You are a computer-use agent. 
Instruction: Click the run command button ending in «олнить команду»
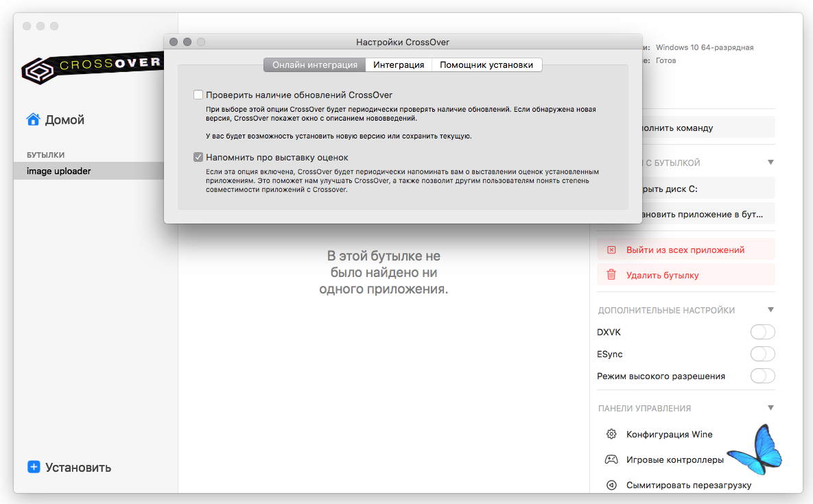tap(708, 128)
